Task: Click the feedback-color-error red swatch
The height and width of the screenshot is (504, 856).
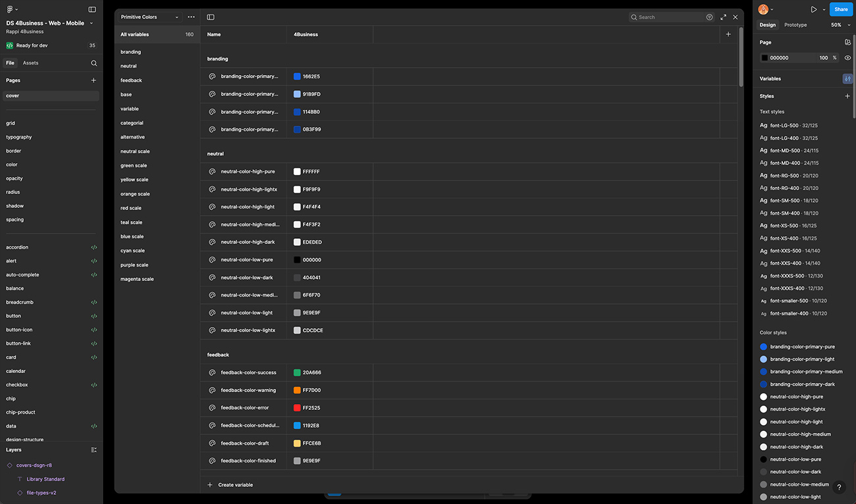Action: pyautogui.click(x=297, y=408)
